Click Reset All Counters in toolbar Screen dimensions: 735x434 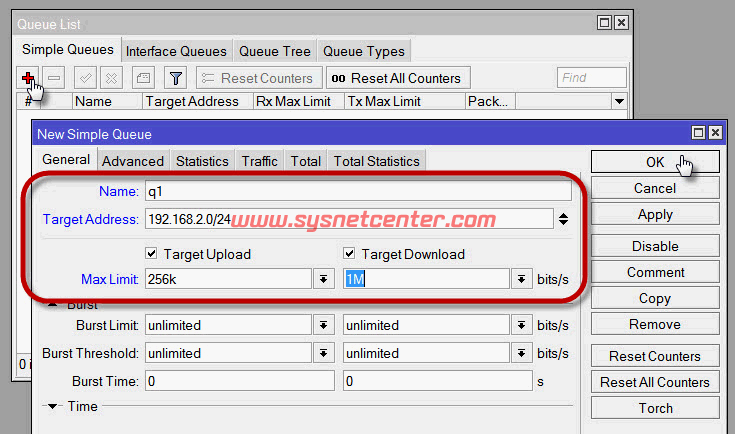(396, 78)
